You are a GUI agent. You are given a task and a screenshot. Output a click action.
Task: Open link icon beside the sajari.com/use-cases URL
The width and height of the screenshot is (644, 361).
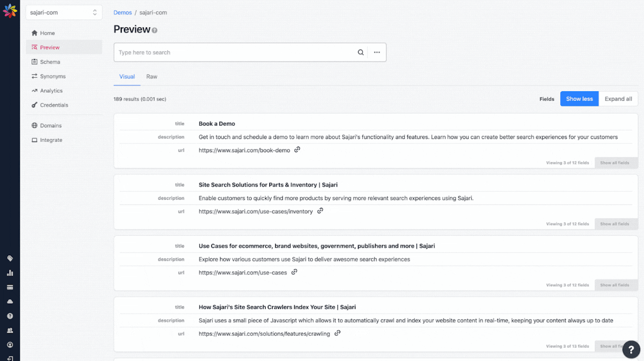(x=294, y=272)
